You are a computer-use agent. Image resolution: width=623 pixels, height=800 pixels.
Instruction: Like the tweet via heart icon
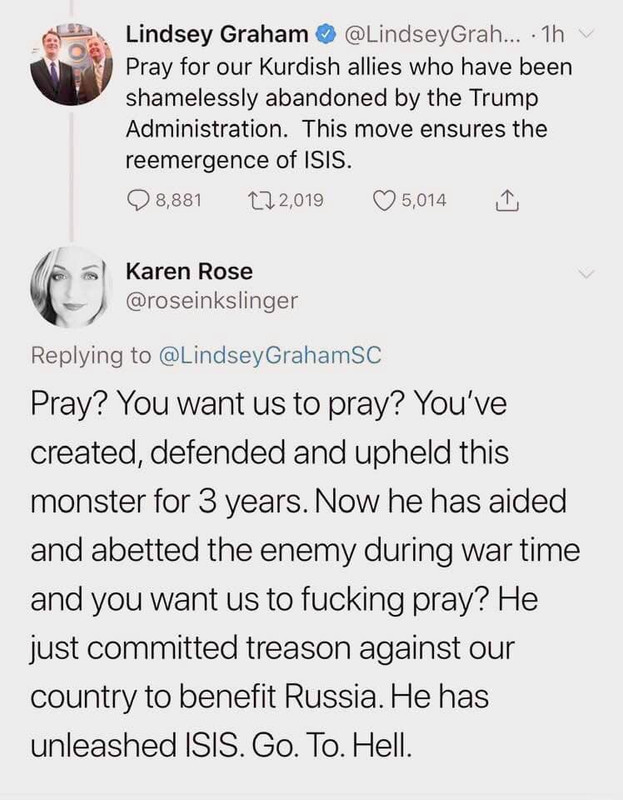[384, 200]
